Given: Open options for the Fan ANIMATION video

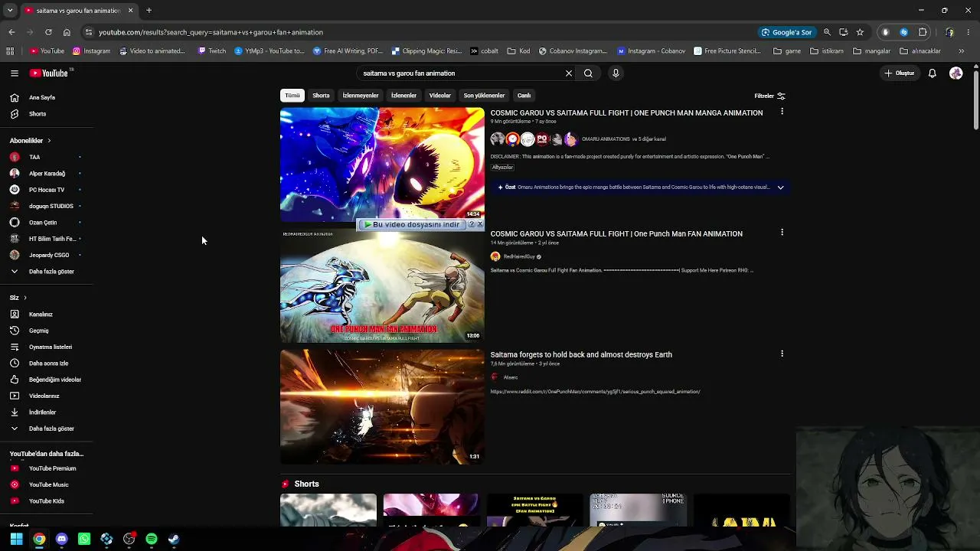Looking at the screenshot, I should tap(782, 233).
